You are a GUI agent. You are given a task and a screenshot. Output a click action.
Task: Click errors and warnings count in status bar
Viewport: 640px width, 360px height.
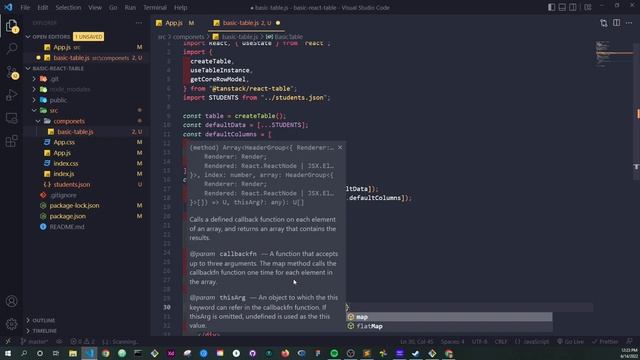pos(82,341)
